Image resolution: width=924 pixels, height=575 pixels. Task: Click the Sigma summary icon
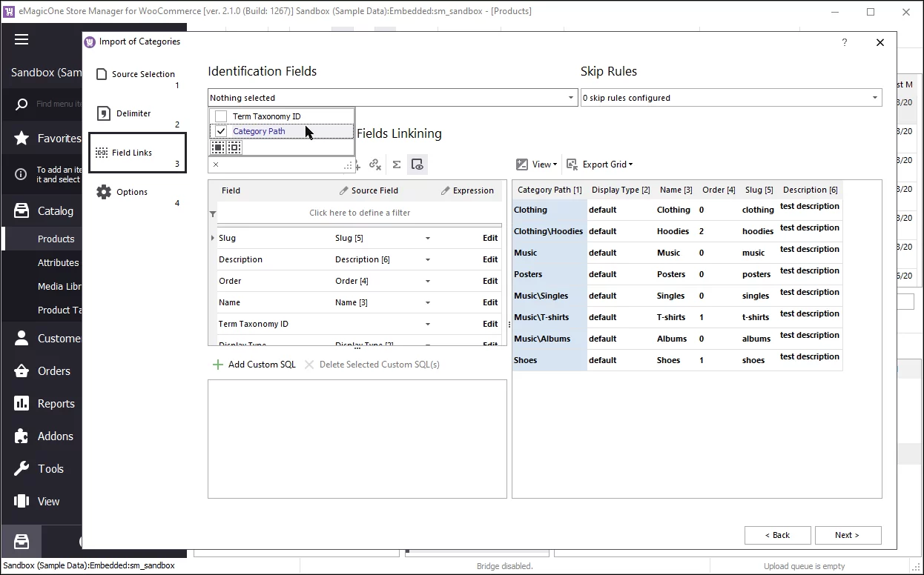pyautogui.click(x=396, y=164)
